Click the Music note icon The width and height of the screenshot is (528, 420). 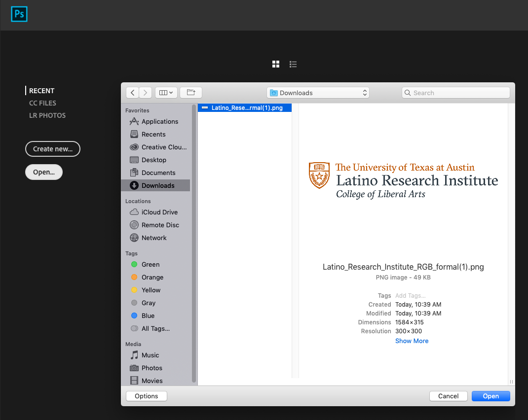pyautogui.click(x=134, y=355)
